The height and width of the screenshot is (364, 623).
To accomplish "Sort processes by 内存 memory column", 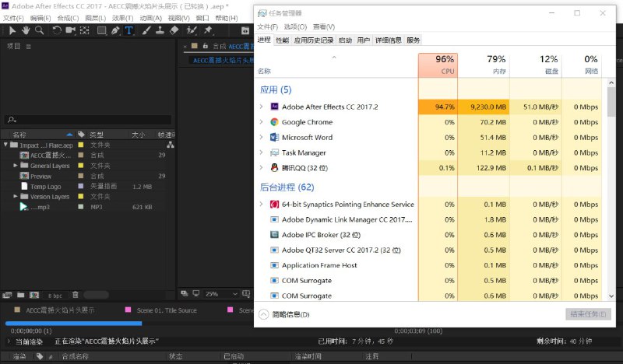I will pyautogui.click(x=484, y=65).
